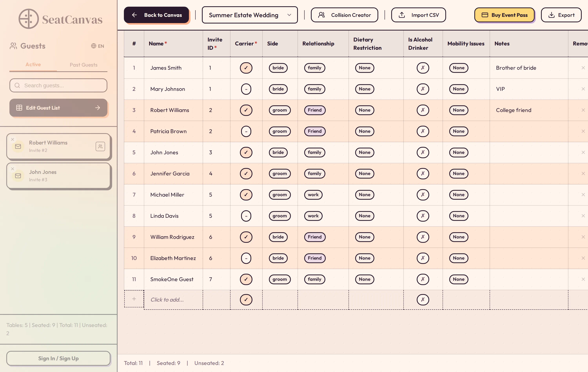Viewport: 588px width, 372px height.
Task: Click the envelope icon on John Jones card
Action: click(x=18, y=176)
